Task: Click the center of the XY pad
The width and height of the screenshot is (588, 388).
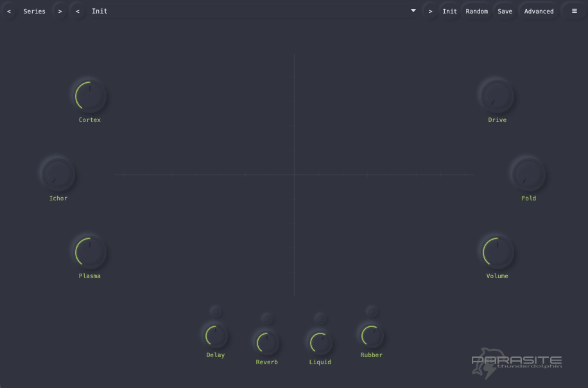Action: click(x=294, y=174)
